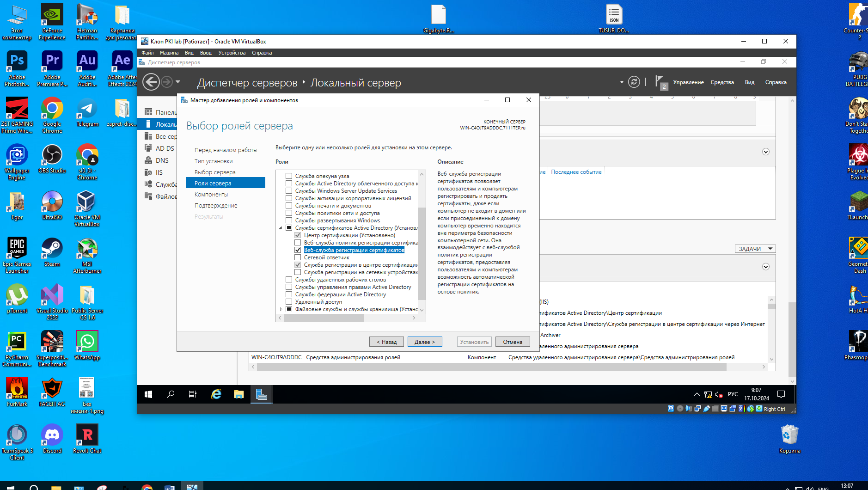Open Visual Studio 2022 shortcut
868x490 pixels.
[52, 302]
